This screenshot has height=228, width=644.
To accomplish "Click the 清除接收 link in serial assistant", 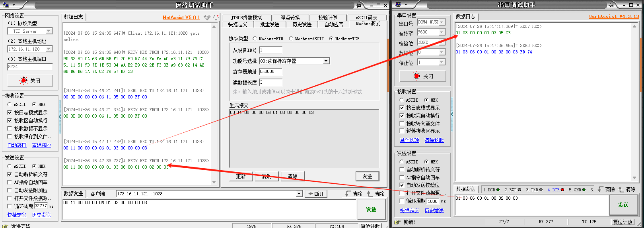I will click(x=434, y=140).
